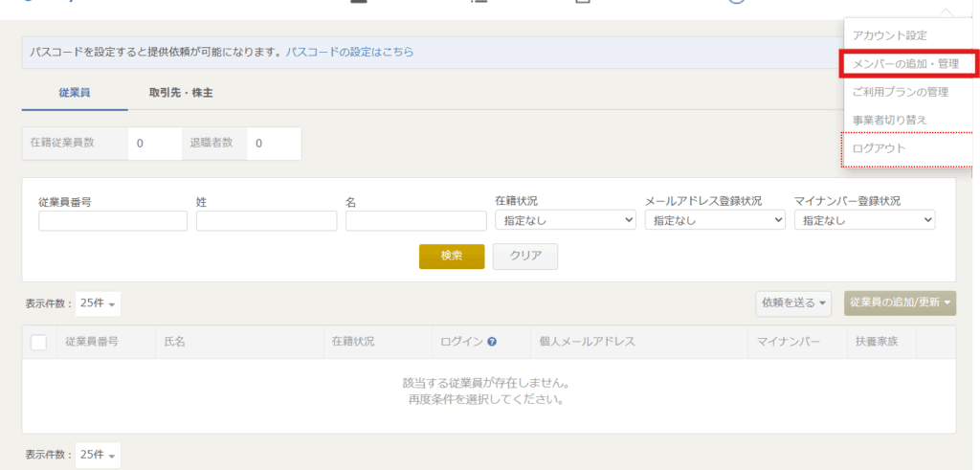Click the help icon next to ログイン
This screenshot has height=470, width=980.
[491, 342]
